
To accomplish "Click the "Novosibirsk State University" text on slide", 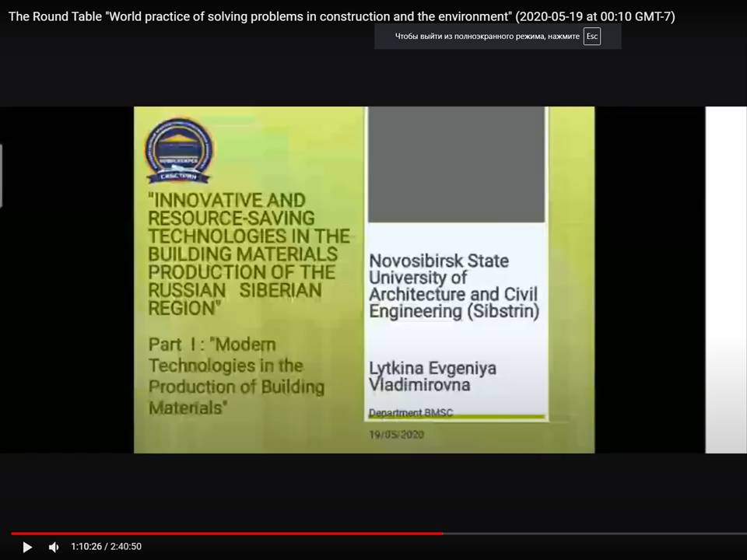I will click(x=453, y=285).
